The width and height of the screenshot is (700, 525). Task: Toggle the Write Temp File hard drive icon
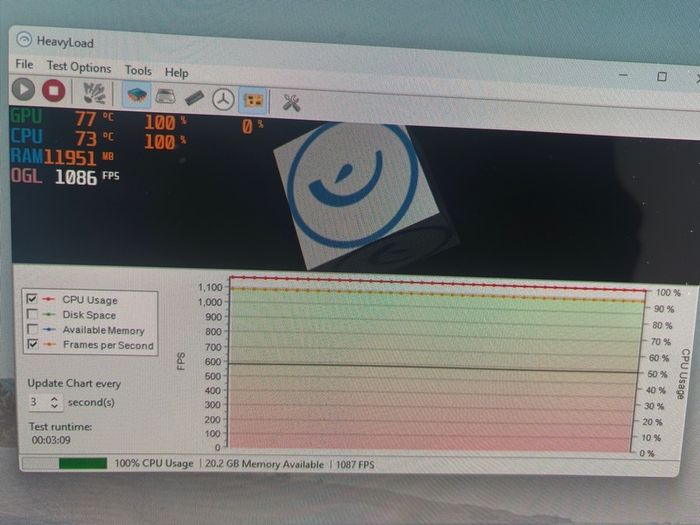click(x=165, y=96)
